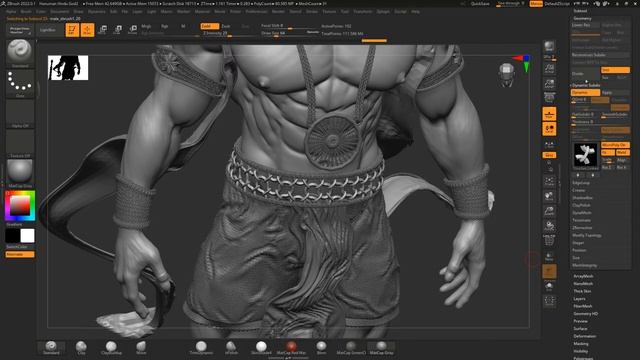Expand the DynaMesh section
This screenshot has height=360, width=640.
[x=582, y=213]
